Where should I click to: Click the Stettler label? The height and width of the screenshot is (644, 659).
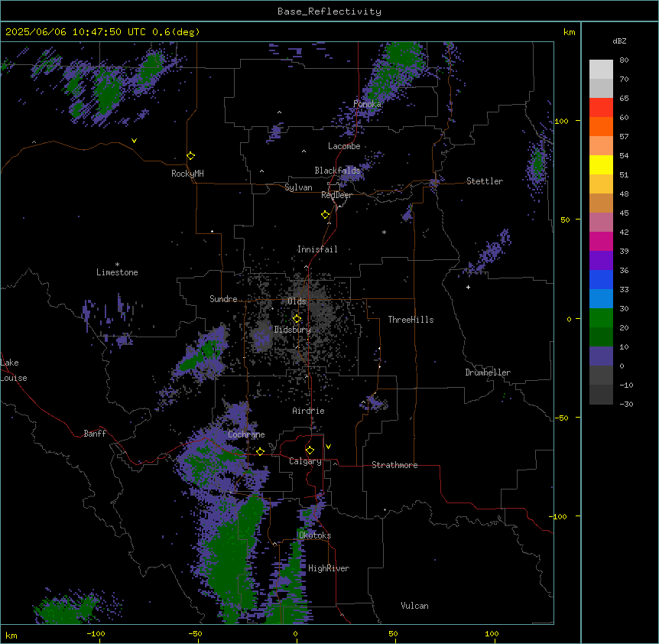click(485, 181)
